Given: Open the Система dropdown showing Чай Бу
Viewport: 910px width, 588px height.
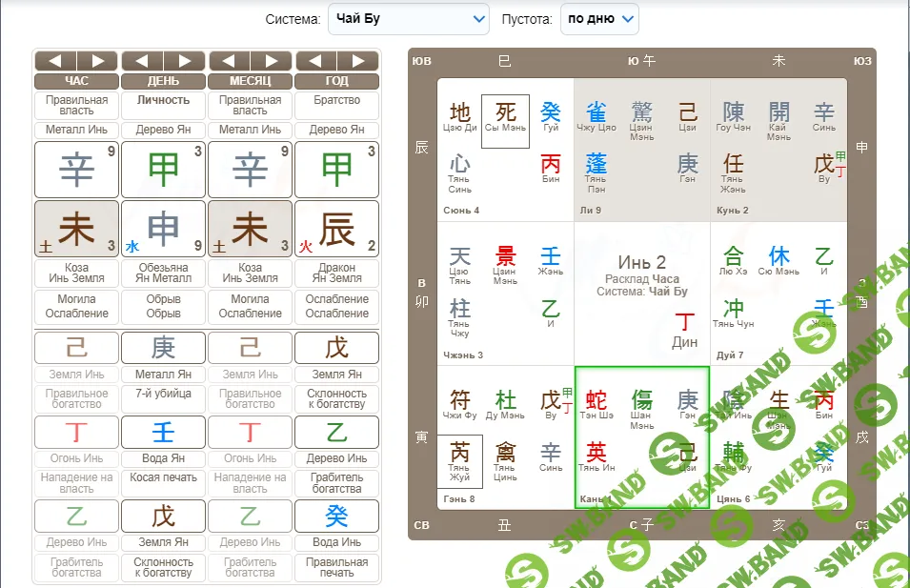Looking at the screenshot, I should [x=409, y=18].
